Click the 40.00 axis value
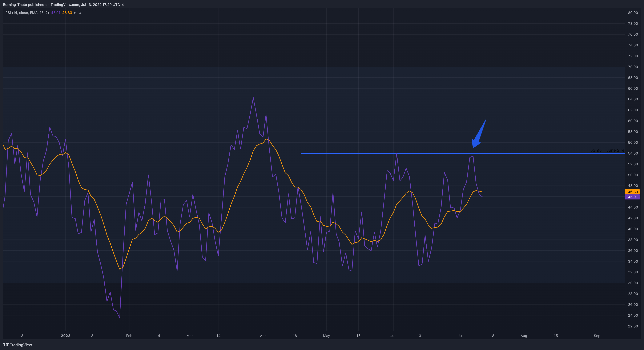The height and width of the screenshot is (350, 644). coord(633,229)
